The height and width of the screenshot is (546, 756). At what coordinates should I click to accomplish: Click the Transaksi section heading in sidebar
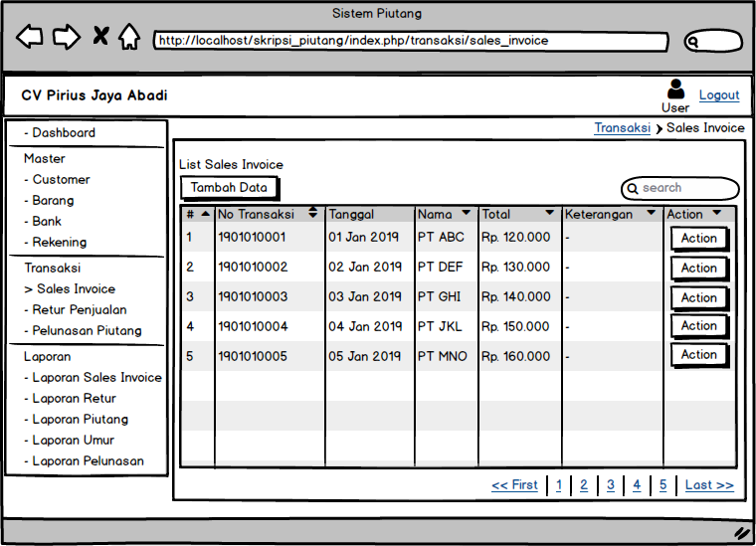click(x=53, y=268)
